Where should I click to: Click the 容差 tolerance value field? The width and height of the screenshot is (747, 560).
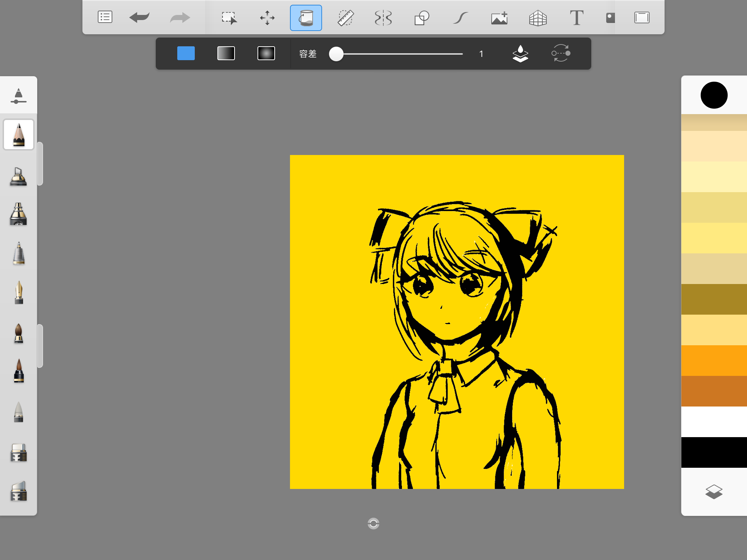point(481,54)
